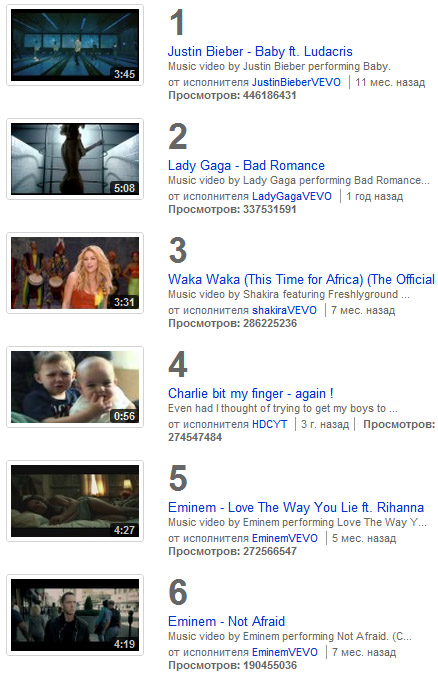This screenshot has width=438, height=677.
Task: Open the 'Waka Waka (This Time for Africa)' link
Action: coord(301,279)
